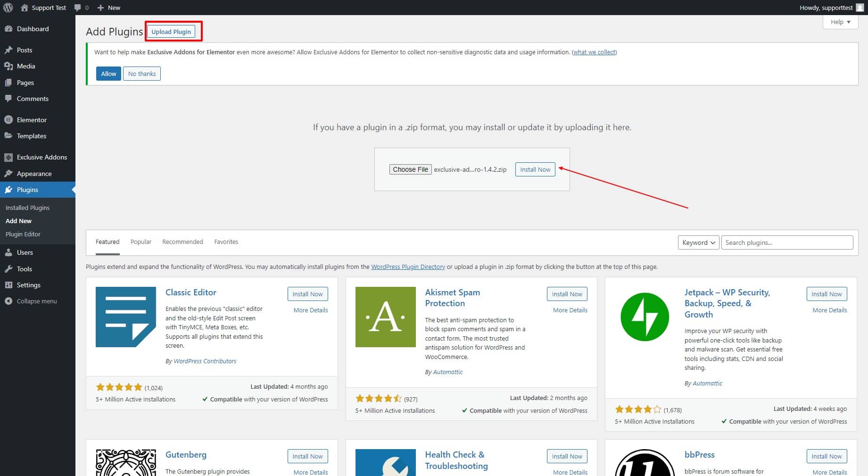The width and height of the screenshot is (868, 476).
Task: Install the Jetpack plugin
Action: click(827, 294)
